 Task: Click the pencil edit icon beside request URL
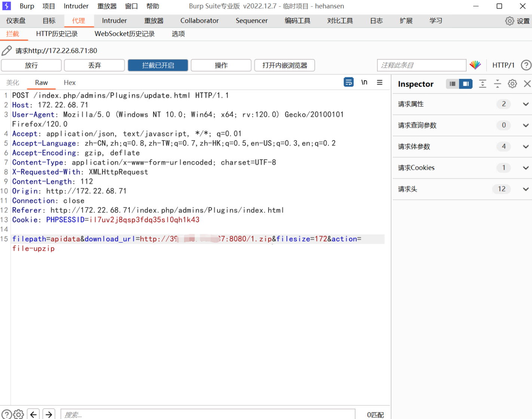coord(7,50)
